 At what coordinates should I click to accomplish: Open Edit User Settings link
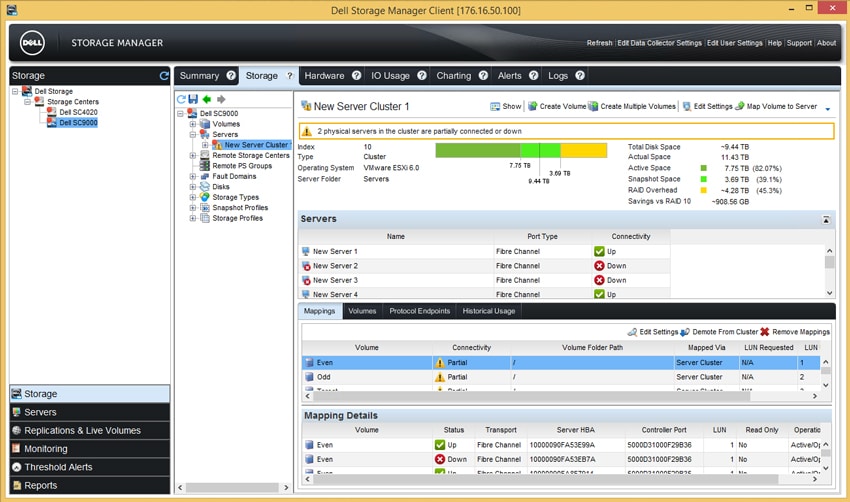[735, 43]
